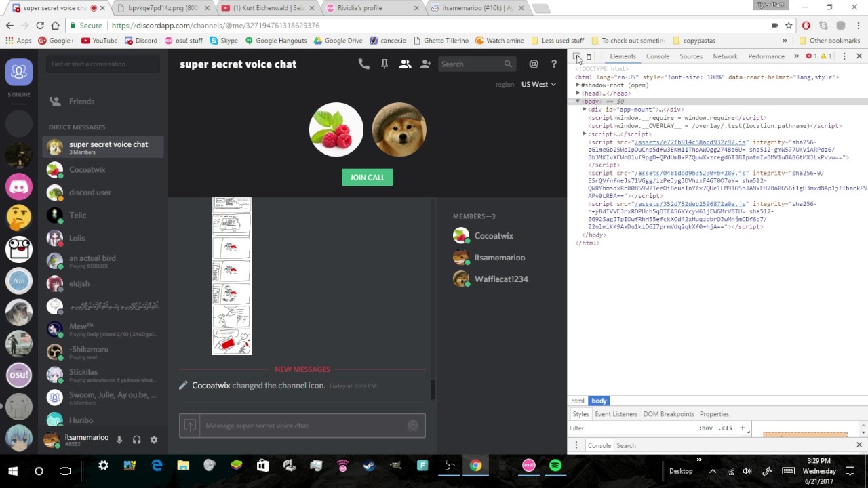Open US West region dropdown

pyautogui.click(x=538, y=85)
